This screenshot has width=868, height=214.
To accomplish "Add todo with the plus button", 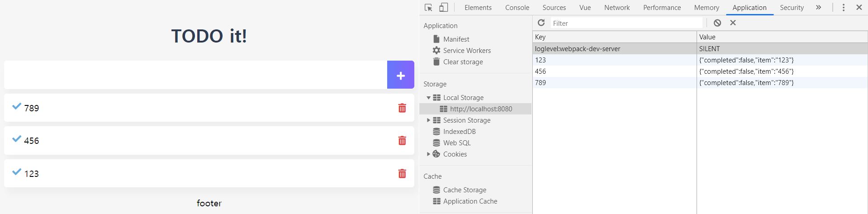I will coord(400,75).
